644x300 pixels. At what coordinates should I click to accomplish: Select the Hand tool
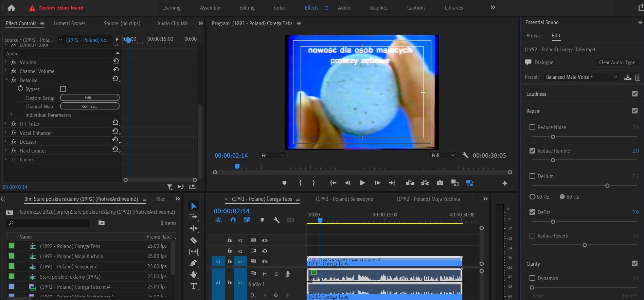(x=194, y=274)
